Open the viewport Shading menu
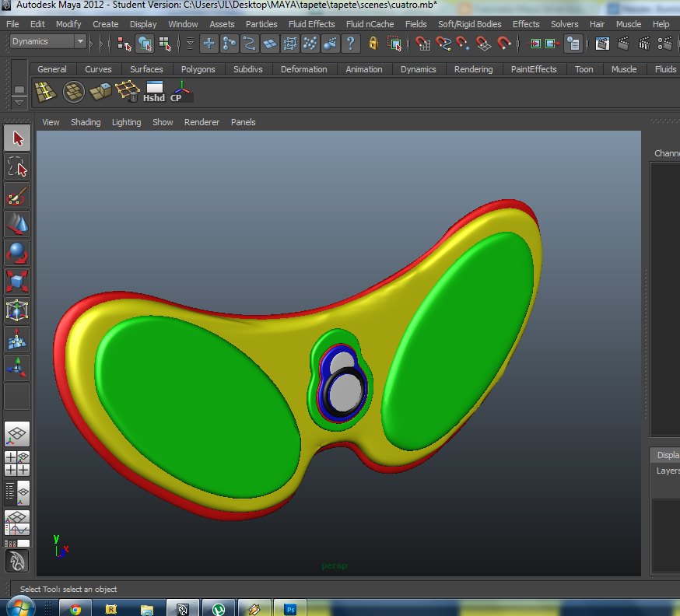 click(86, 122)
